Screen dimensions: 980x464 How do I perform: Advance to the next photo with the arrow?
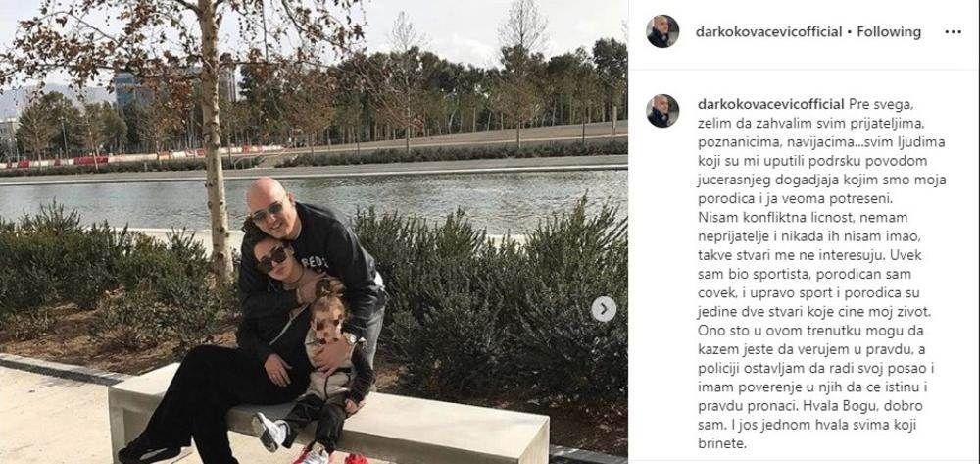coord(604,309)
